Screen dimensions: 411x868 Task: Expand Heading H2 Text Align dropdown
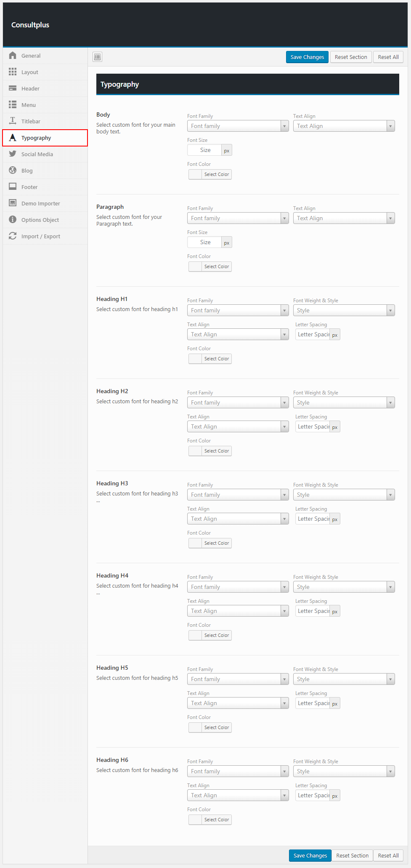238,427
